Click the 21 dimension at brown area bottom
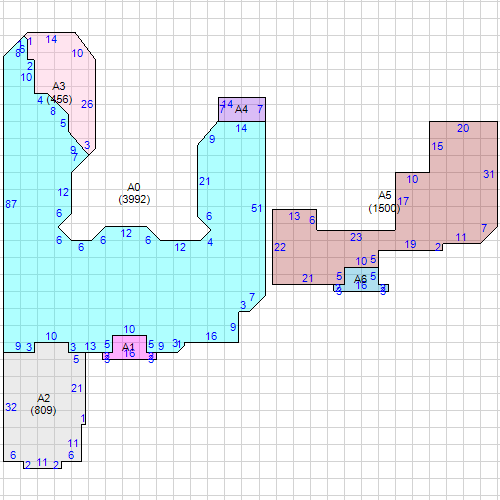This screenshot has height=500, width=500. point(308,278)
